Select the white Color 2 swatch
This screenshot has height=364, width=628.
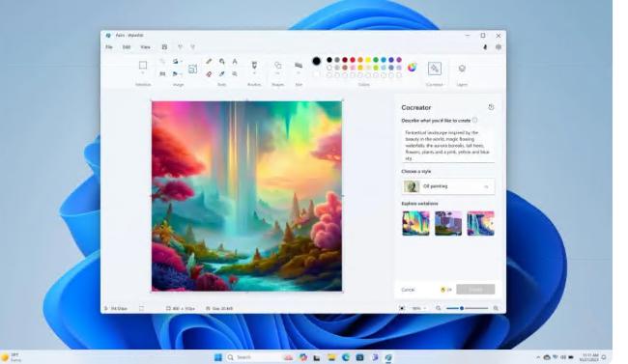(x=316, y=74)
